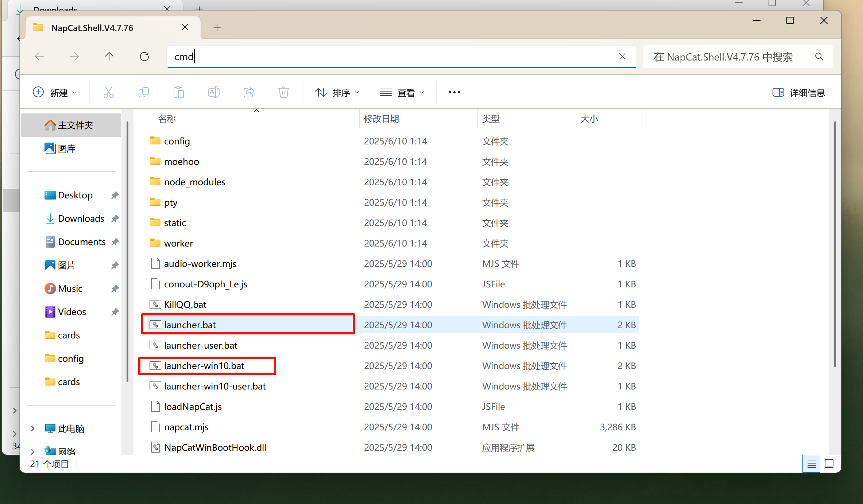Click the Share icon
Image resolution: width=863 pixels, height=504 pixels.
(249, 93)
